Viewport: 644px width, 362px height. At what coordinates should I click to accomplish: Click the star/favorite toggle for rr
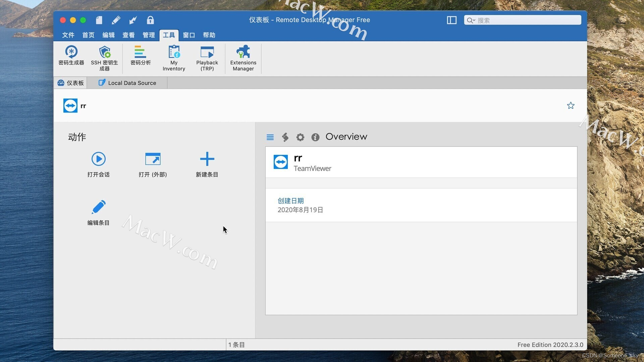click(570, 105)
